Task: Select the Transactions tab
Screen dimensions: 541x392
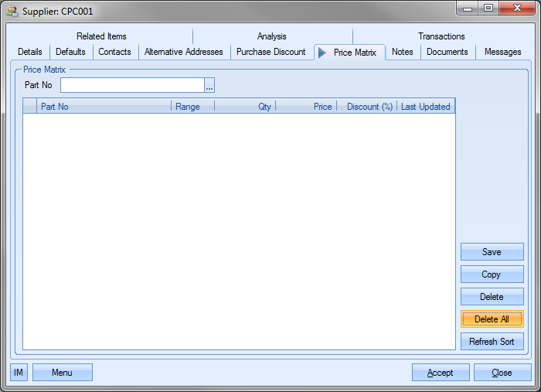Action: click(441, 36)
